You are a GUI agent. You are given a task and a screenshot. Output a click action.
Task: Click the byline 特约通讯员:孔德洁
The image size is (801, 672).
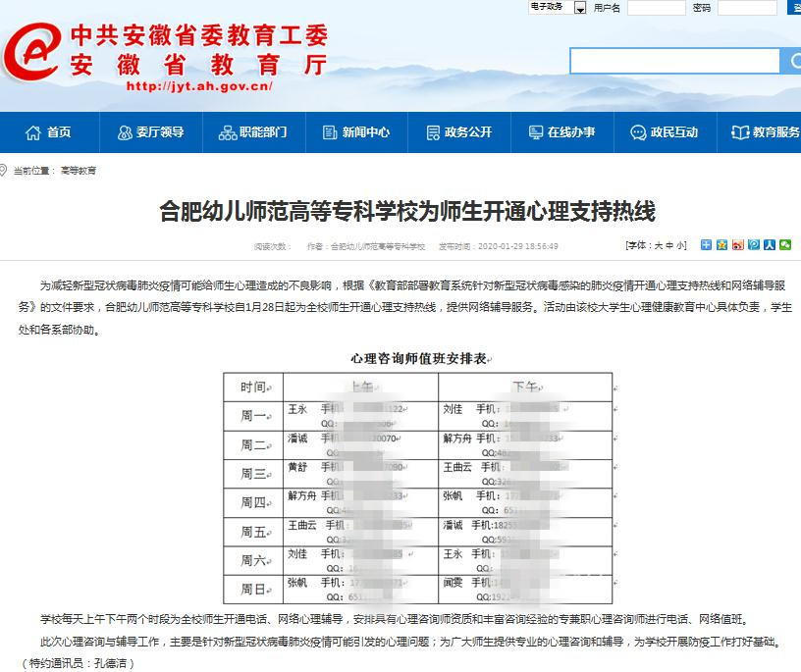(79, 663)
